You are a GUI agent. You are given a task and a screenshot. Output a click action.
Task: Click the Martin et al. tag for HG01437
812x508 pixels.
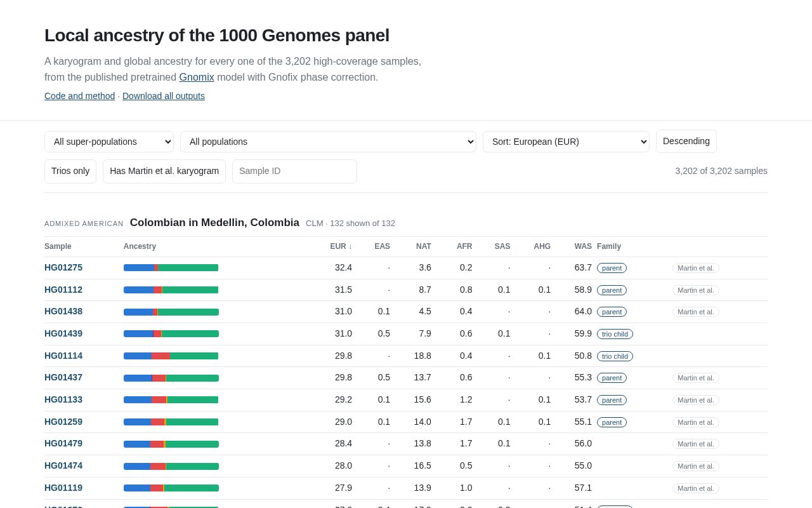click(696, 378)
